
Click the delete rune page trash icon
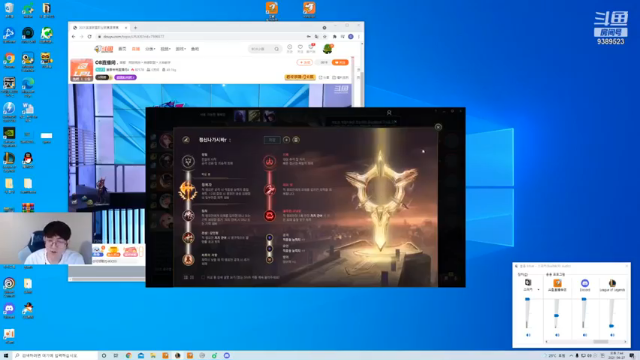(296, 140)
